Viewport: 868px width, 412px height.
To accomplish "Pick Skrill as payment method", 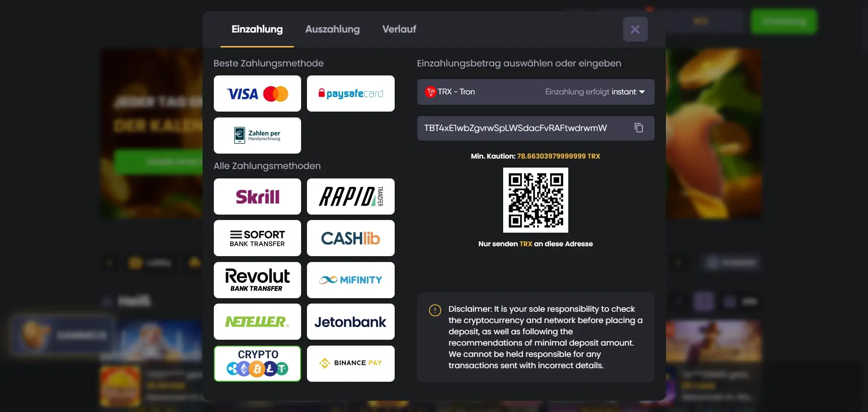I will pos(257,197).
